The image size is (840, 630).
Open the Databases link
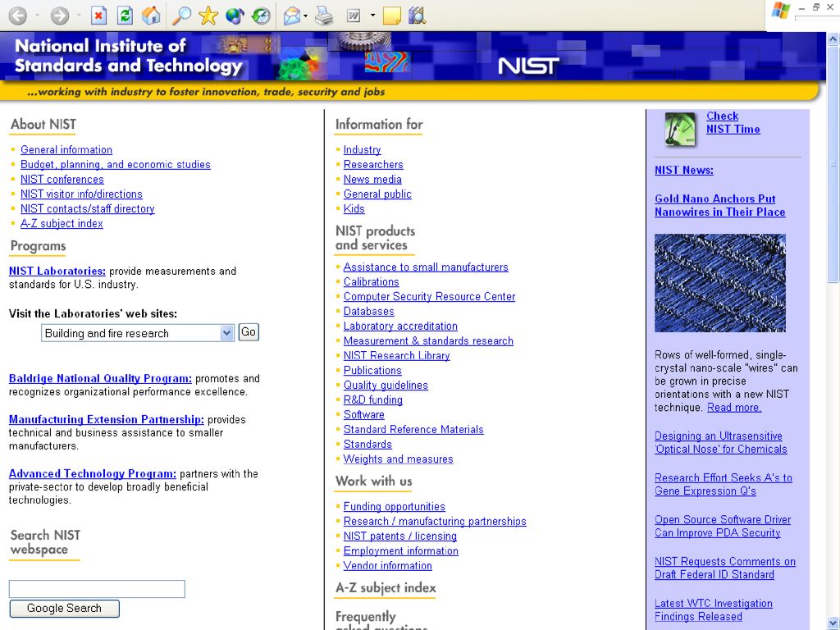[x=368, y=311]
